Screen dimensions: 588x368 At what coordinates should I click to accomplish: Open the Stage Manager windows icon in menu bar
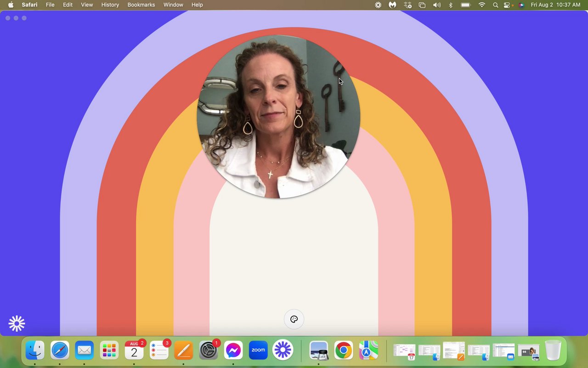tap(422, 5)
